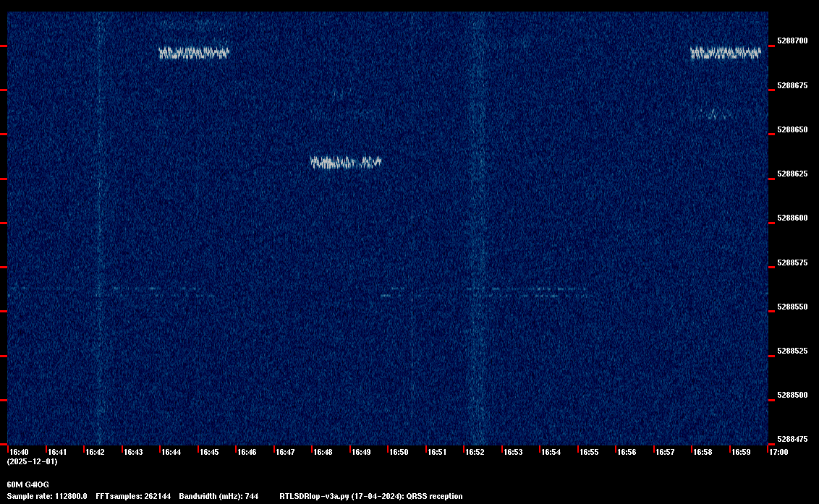Viewport: 819px width, 504px height.
Task: Click the 5288525 frequency label
Action: [x=792, y=351]
